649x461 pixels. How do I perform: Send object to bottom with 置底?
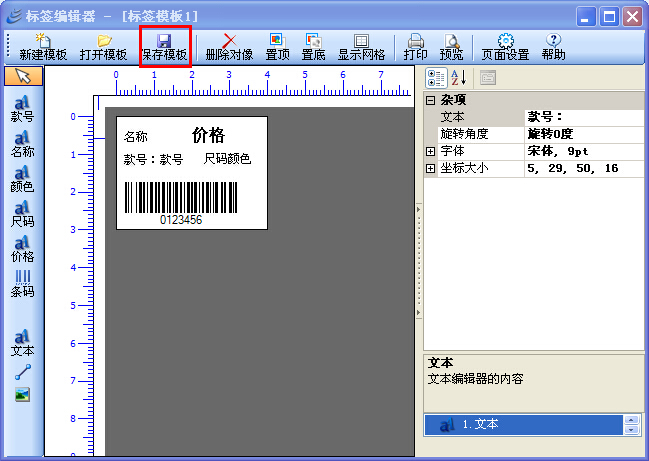pyautogui.click(x=313, y=47)
